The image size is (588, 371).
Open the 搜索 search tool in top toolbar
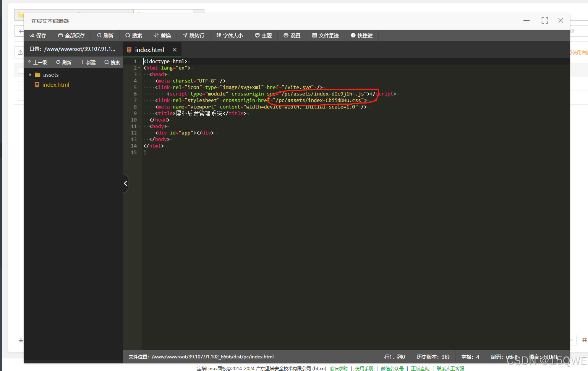pyautogui.click(x=134, y=36)
